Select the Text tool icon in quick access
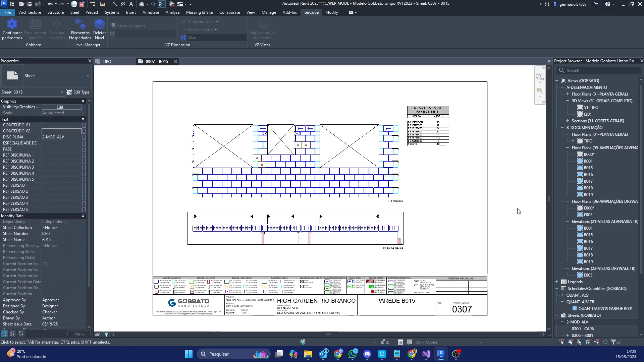 (x=131, y=4)
